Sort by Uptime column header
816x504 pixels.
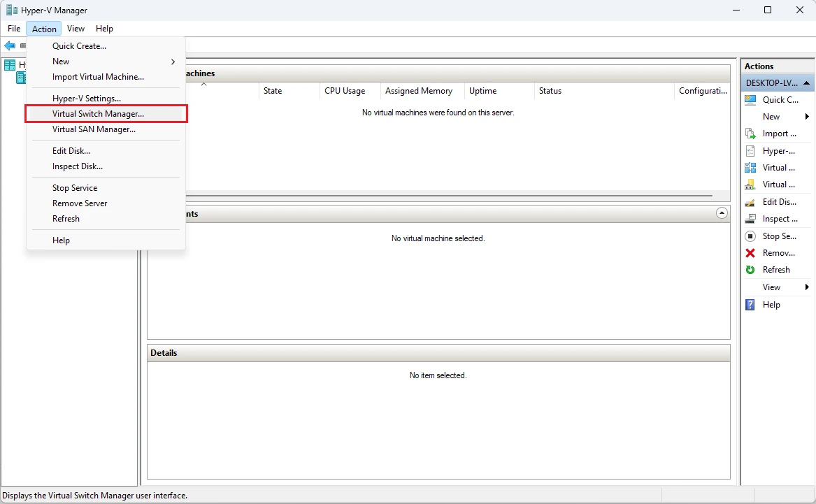[499, 90]
